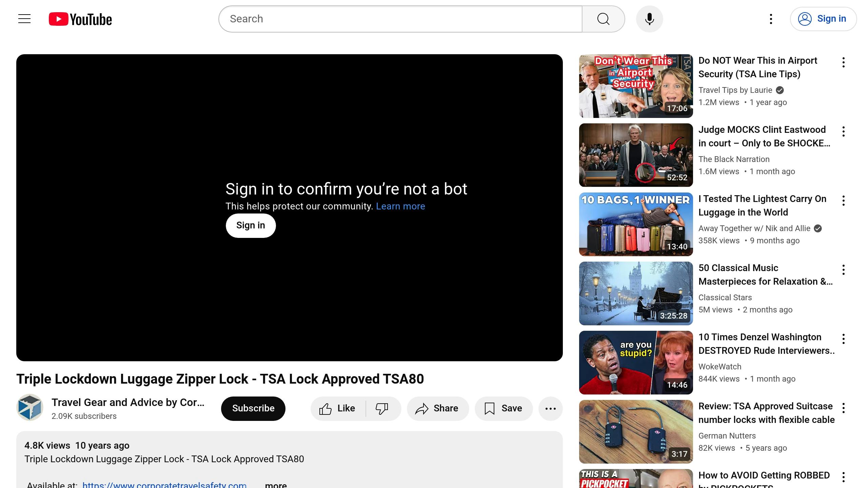Visit Classical Stars channel
Viewport: 868px width, 488px height.
[x=725, y=298]
